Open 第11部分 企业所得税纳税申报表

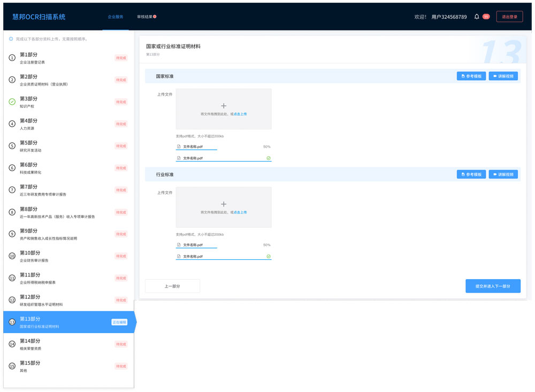pyautogui.click(x=68, y=278)
